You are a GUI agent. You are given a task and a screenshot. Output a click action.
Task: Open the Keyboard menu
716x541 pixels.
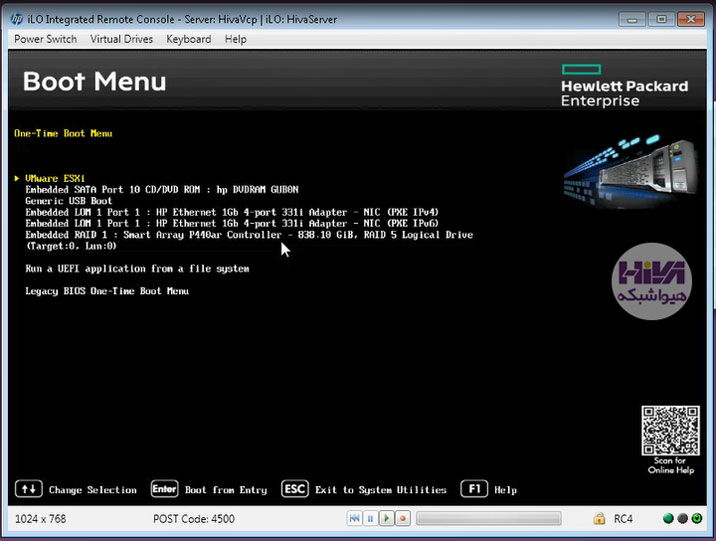point(189,39)
